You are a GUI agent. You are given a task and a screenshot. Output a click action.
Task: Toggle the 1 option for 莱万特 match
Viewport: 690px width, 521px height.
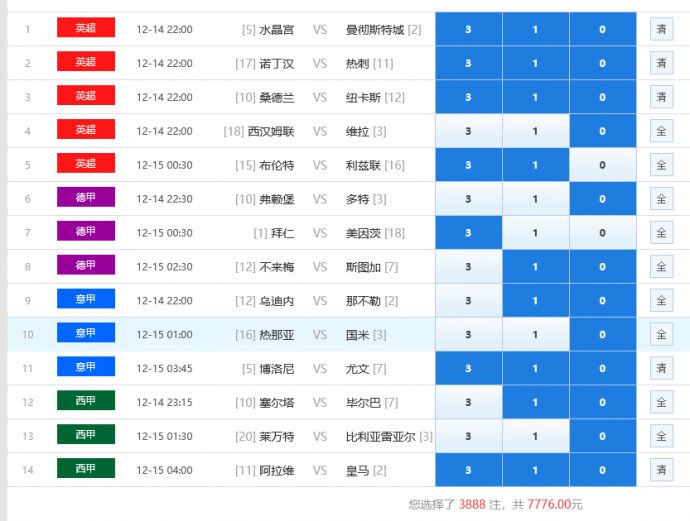[x=535, y=436]
